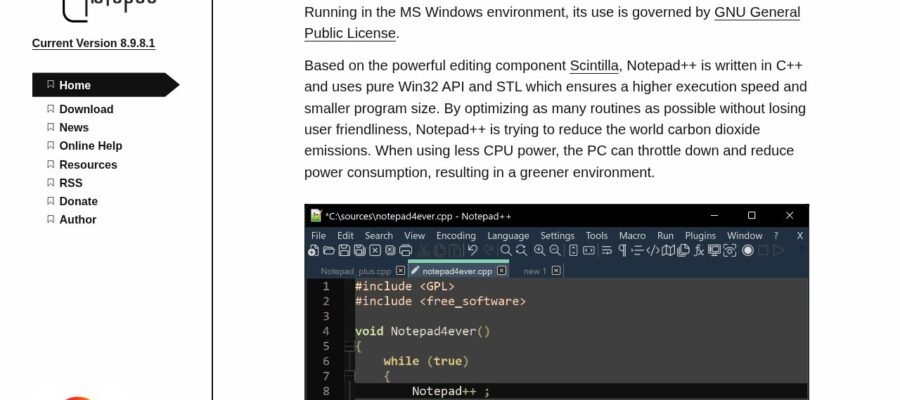The height and width of the screenshot is (400, 900).
Task: Collapse fold marker on code line 7
Action: [348, 376]
